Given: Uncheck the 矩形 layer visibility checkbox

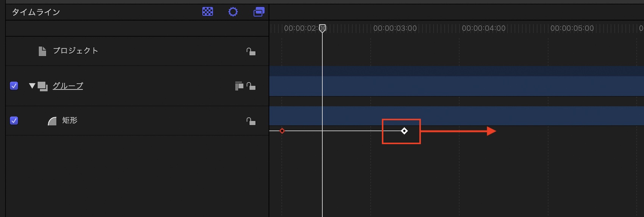Looking at the screenshot, I should 14,121.
